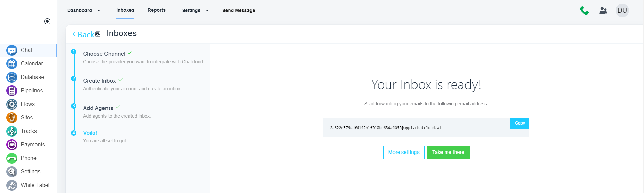644x193 pixels.
Task: Click the Send Message menu item
Action: 239,10
